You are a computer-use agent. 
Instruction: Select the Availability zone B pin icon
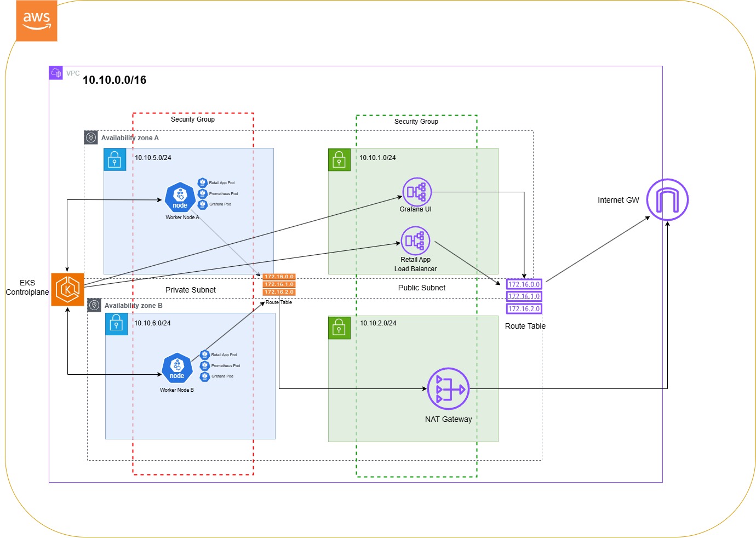[94, 305]
